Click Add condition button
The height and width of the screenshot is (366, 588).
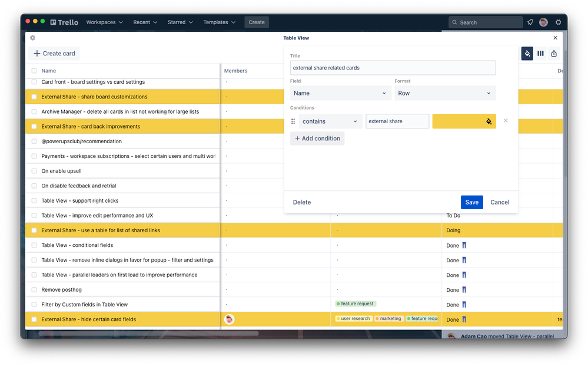(317, 138)
